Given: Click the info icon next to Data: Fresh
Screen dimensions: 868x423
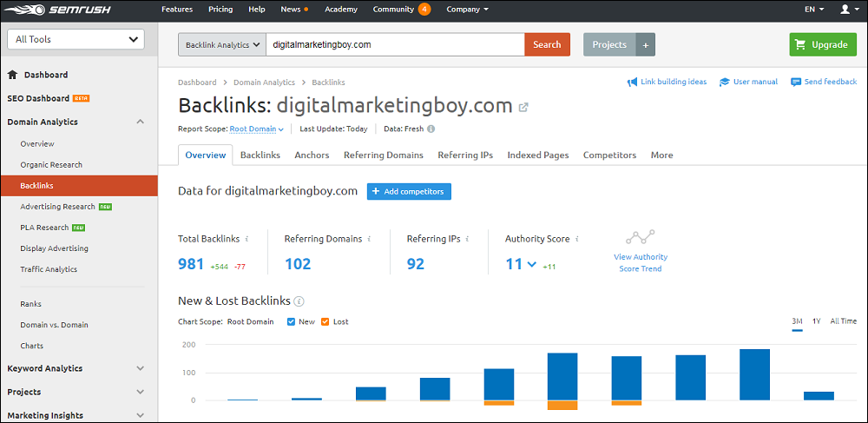Looking at the screenshot, I should pyautogui.click(x=431, y=129).
